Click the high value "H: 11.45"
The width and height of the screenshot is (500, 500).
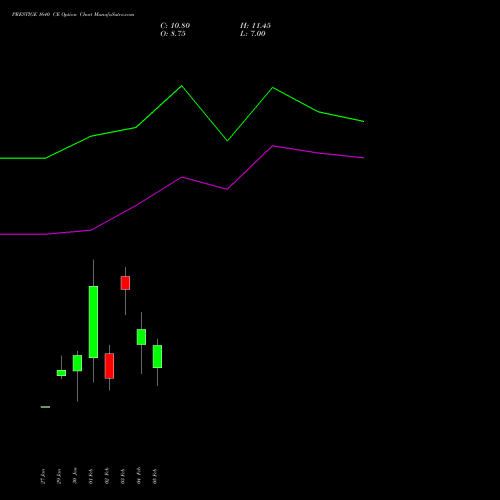[x=255, y=26]
